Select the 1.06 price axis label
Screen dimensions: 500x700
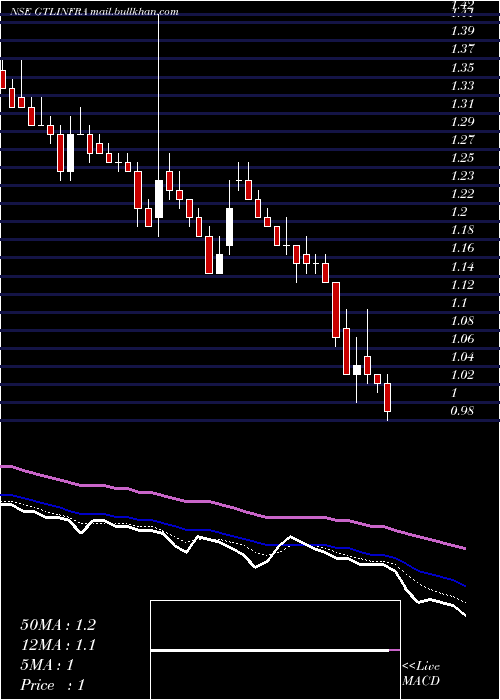pyautogui.click(x=462, y=339)
